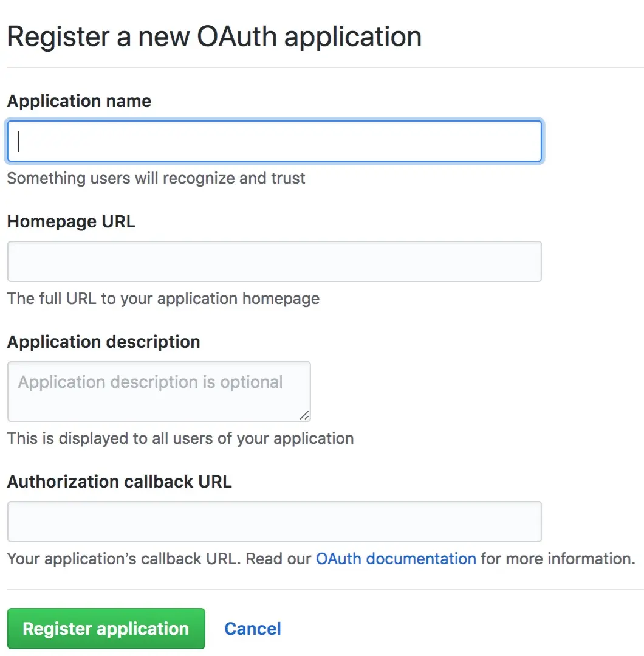Click the "Something users will recognize and trust" hint
This screenshot has width=644, height=656.
(156, 178)
